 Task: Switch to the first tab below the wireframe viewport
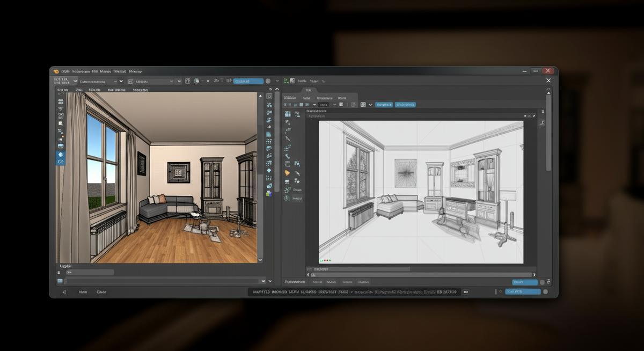tap(295, 282)
